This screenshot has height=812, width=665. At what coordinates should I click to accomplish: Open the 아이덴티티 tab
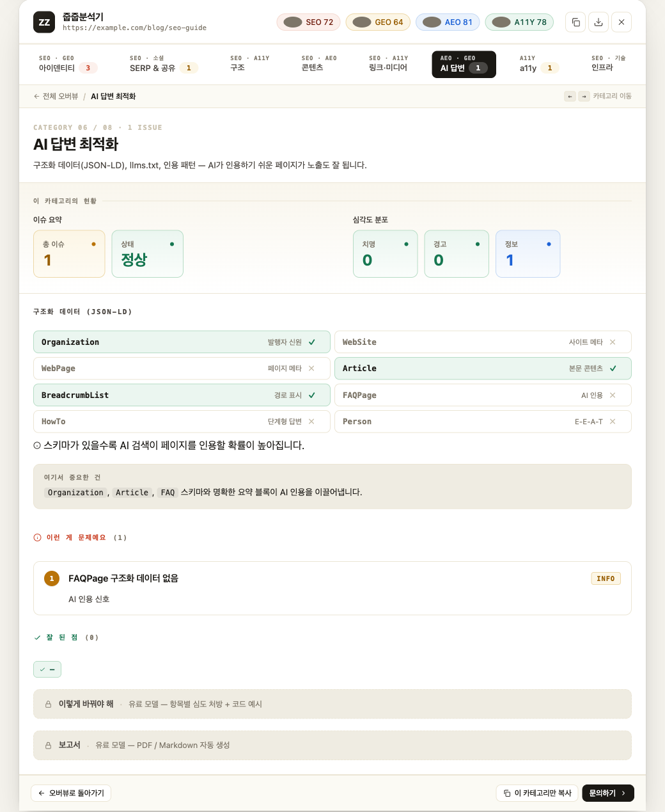pyautogui.click(x=68, y=64)
